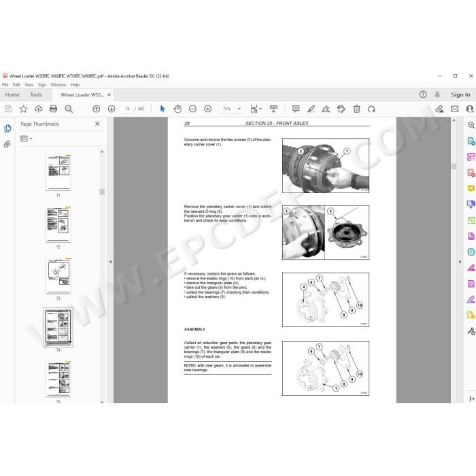The image size is (476, 476).
Task: Open the File menu
Action: [x=5, y=85]
